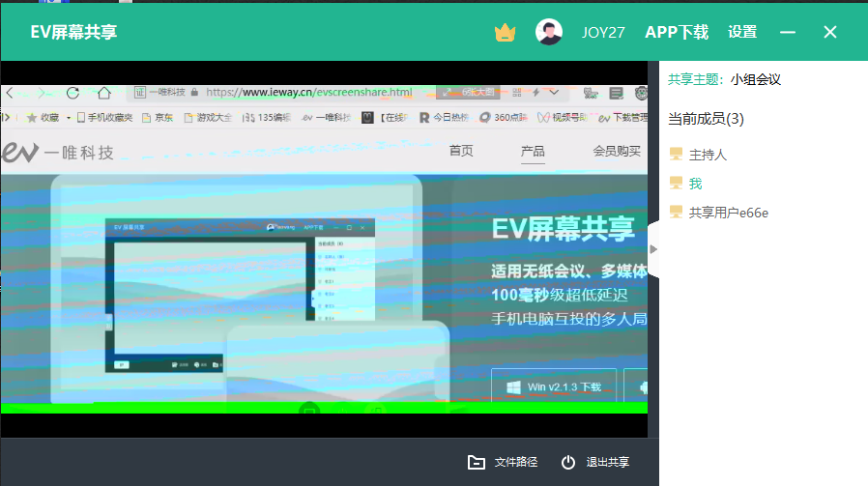The image size is (868, 486).
Task: Open the JOY27 user avatar
Action: [x=549, y=32]
